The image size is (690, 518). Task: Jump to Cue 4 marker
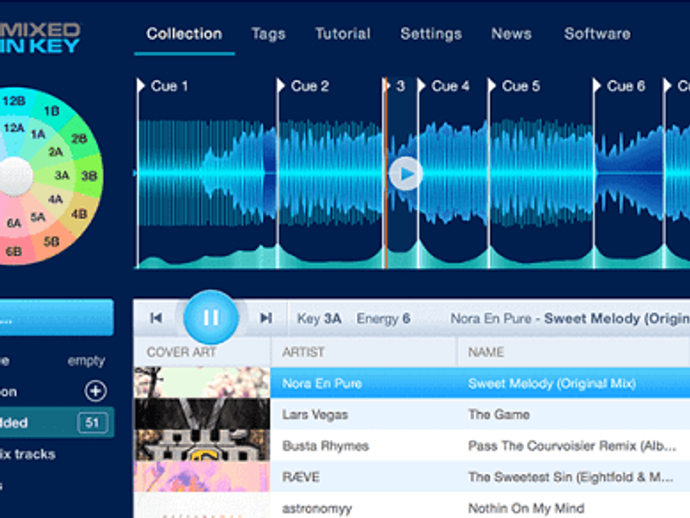click(x=444, y=86)
